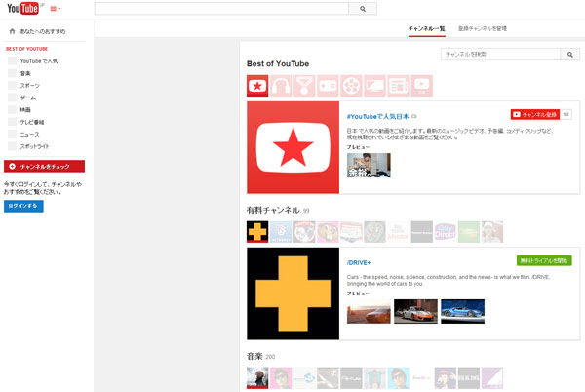Click the blue ログインする button
This screenshot has height=392, width=585.
tap(23, 206)
